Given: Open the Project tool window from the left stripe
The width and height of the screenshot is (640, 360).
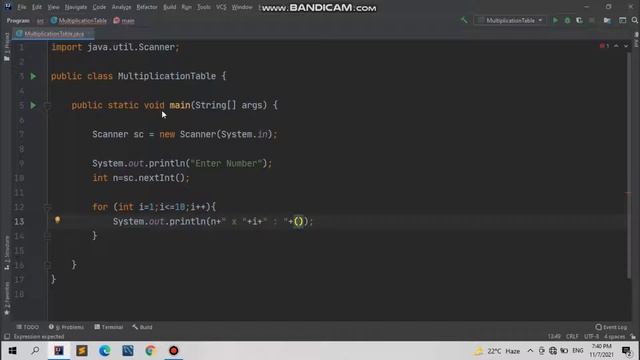Looking at the screenshot, I should click(x=7, y=47).
